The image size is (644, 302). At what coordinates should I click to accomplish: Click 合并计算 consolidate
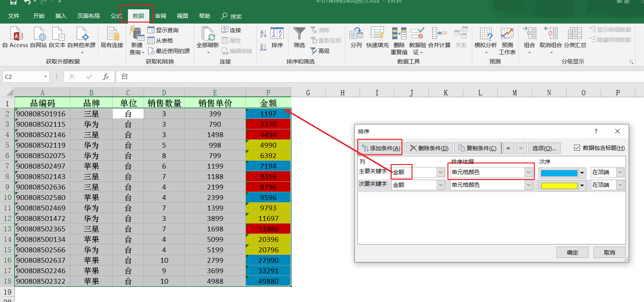439,37
